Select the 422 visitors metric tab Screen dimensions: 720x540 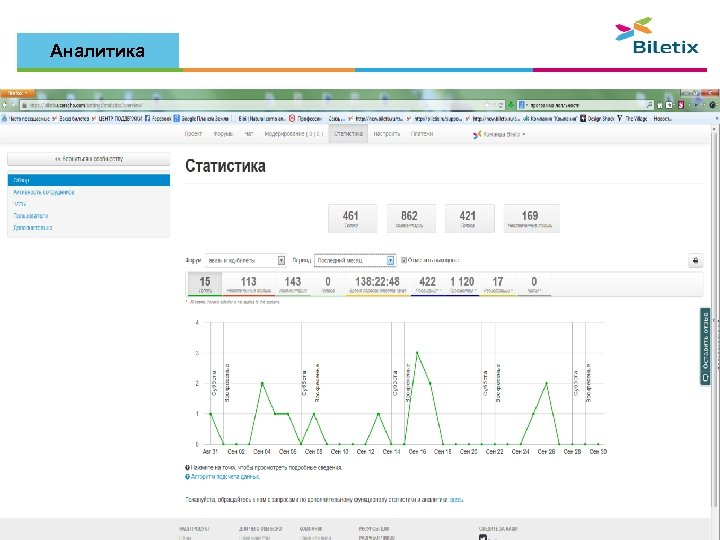click(427, 284)
